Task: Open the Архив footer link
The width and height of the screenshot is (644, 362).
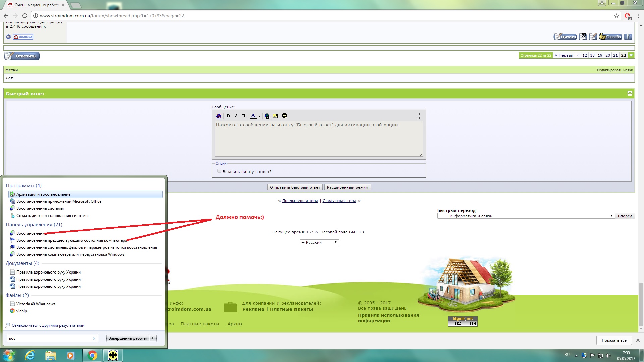Action: click(234, 324)
